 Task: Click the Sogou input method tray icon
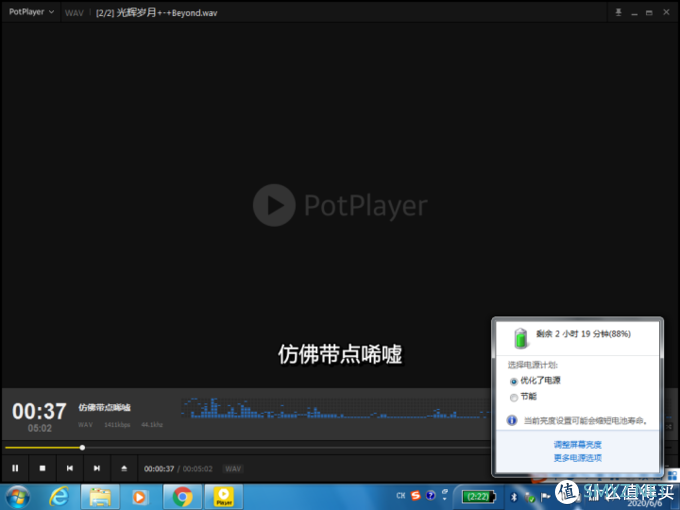pos(415,496)
